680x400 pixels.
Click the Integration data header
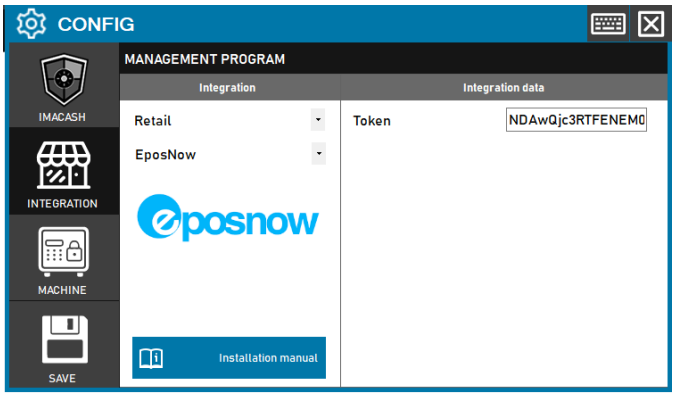503,88
